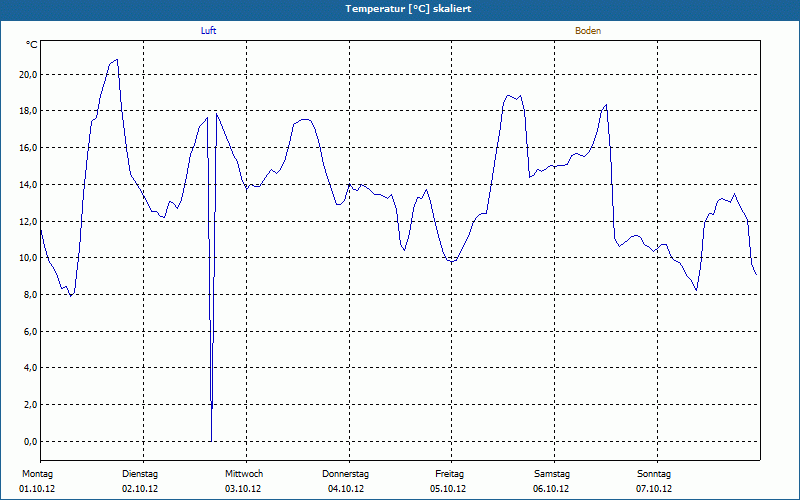The width and height of the screenshot is (800, 500).
Task: Select the 10,0 axis value
Action: coord(29,258)
